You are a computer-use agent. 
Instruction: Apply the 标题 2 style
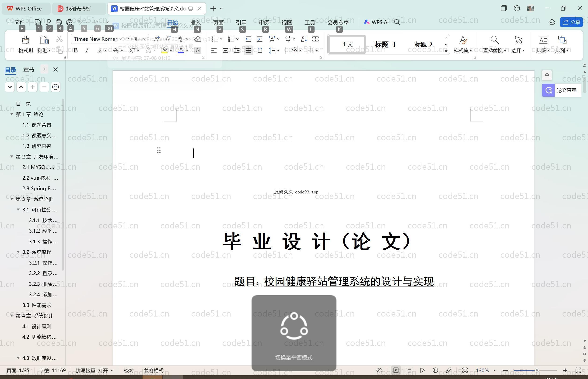(x=423, y=45)
